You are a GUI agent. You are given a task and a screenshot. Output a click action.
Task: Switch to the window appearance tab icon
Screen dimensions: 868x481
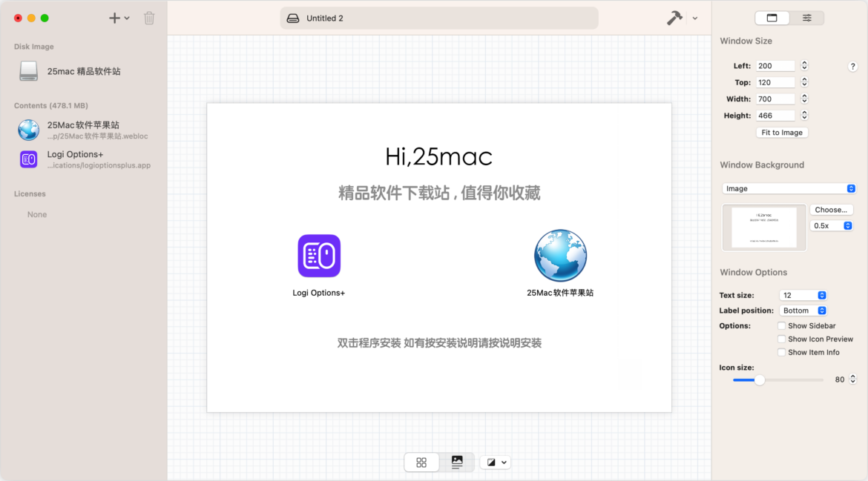point(772,18)
